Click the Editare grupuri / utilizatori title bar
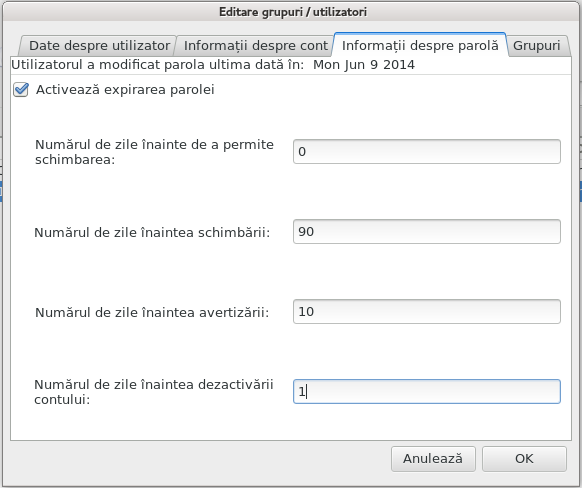This screenshot has width=582, height=488. [x=292, y=12]
